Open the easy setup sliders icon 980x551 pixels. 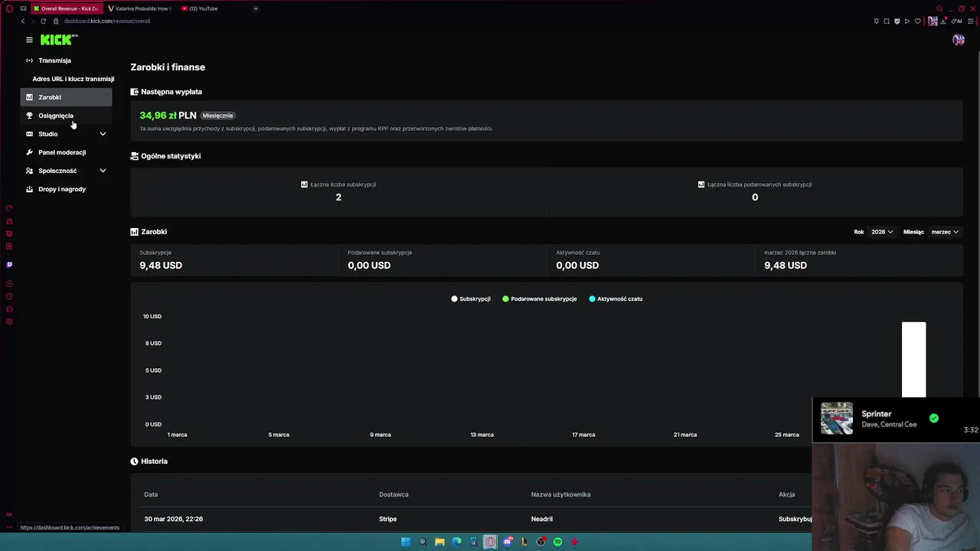point(971,21)
